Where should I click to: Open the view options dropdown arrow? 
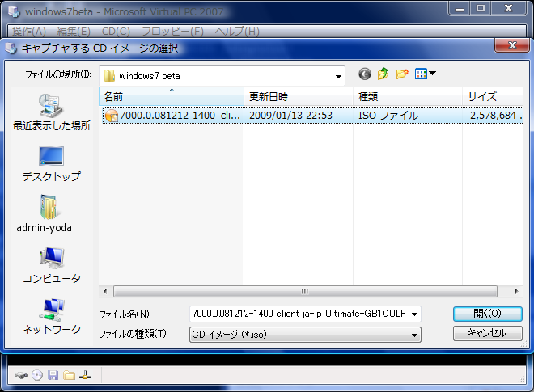click(432, 73)
